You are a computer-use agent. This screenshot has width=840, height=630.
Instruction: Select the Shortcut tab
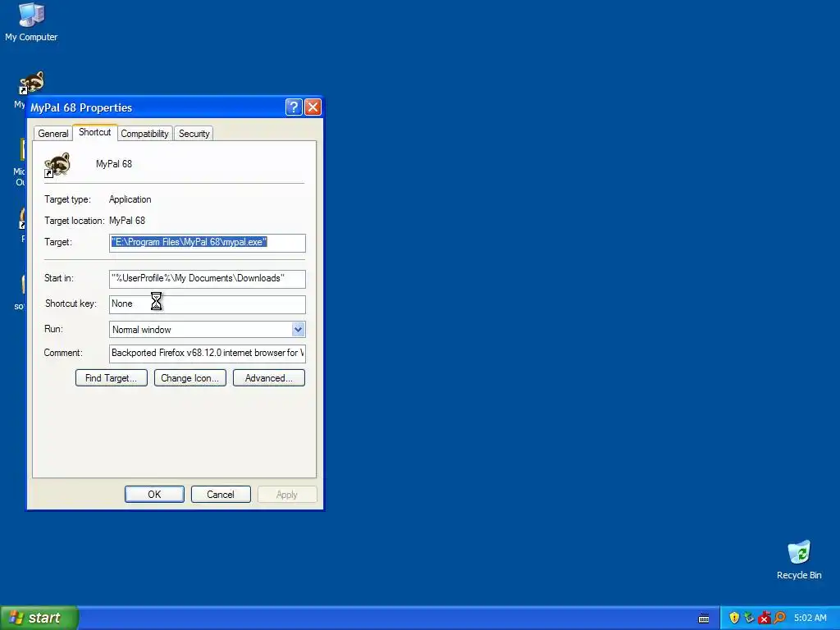[95, 132]
